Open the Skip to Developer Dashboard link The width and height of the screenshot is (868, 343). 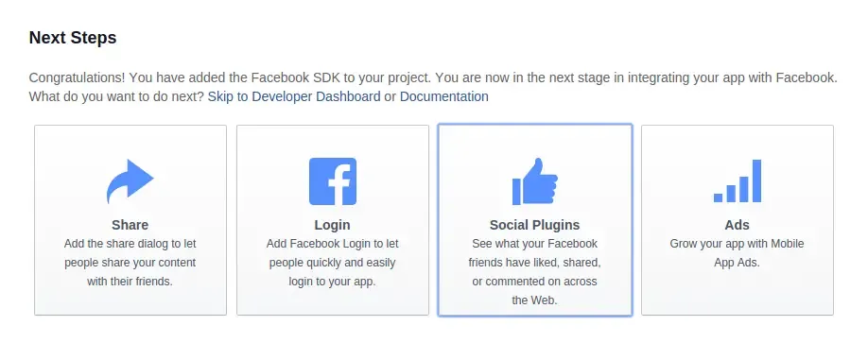294,96
